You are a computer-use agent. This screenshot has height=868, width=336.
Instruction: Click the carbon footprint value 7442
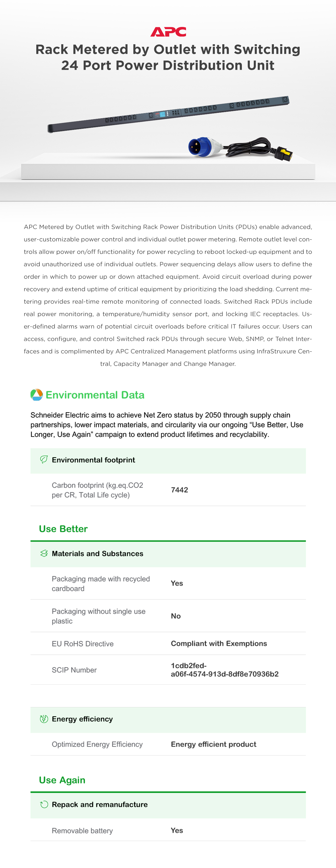pos(179,490)
